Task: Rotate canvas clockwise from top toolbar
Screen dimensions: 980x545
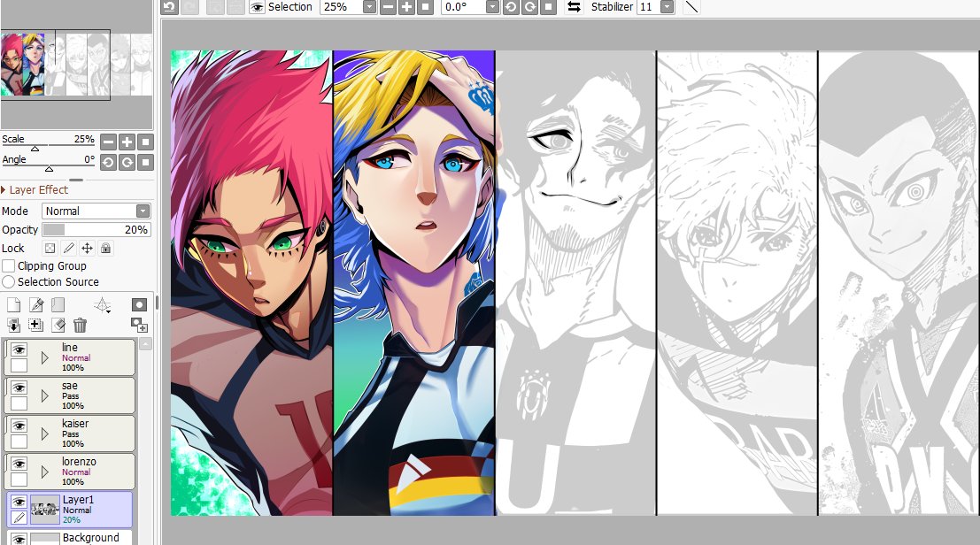Action: click(x=530, y=7)
